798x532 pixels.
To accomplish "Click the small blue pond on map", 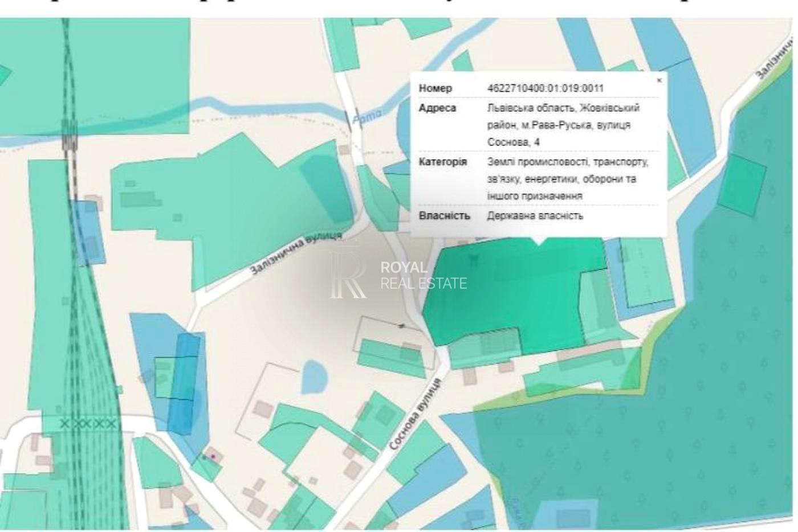I will click(315, 377).
